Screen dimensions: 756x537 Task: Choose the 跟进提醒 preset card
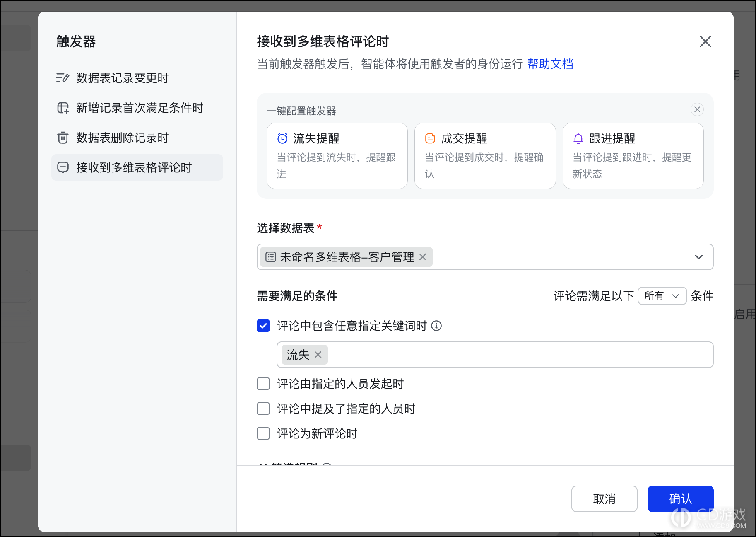633,156
